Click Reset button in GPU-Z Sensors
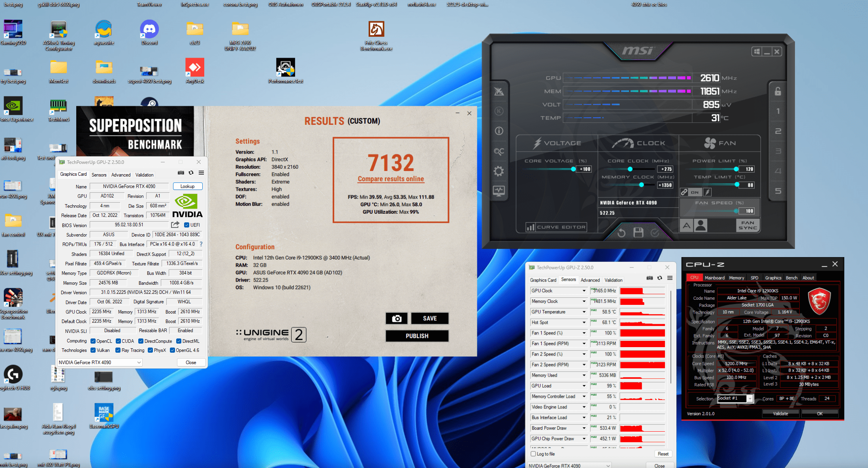This screenshot has width=868, height=468. 663,454
